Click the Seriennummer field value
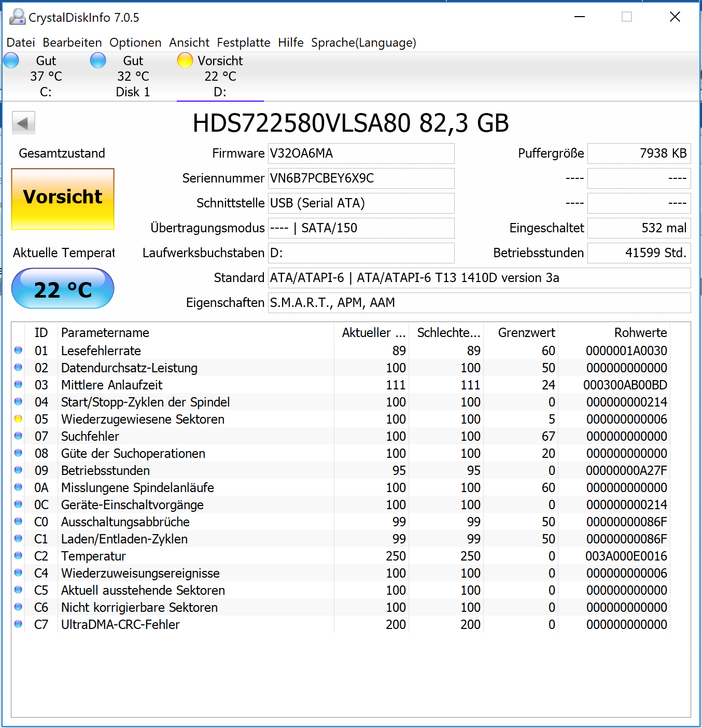This screenshot has width=702, height=728. click(x=361, y=178)
